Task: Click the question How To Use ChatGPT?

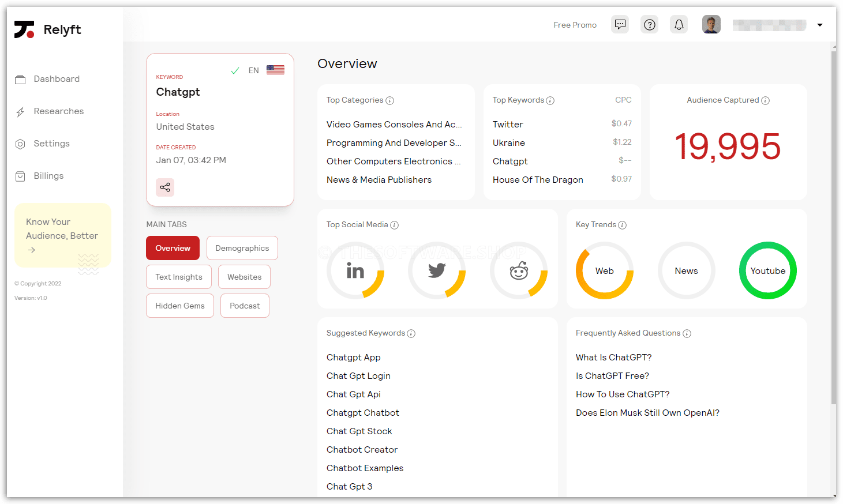Action: tap(623, 394)
